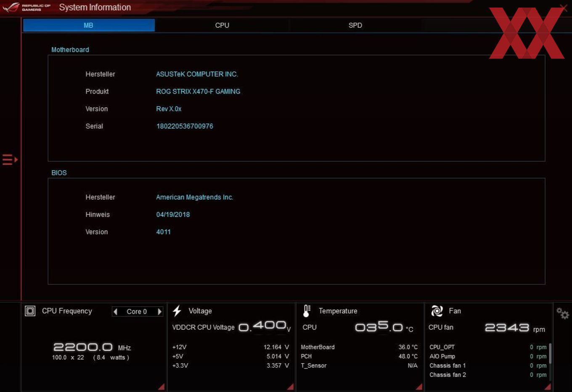Click the Chassis fan 2 row
This screenshot has height=392, width=572.
pyautogui.click(x=488, y=375)
